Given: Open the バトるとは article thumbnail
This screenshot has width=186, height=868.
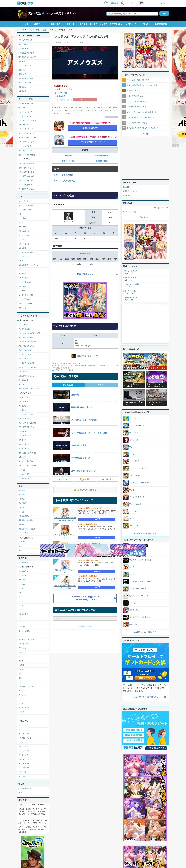Looking at the screenshot, I should click(61, 420).
